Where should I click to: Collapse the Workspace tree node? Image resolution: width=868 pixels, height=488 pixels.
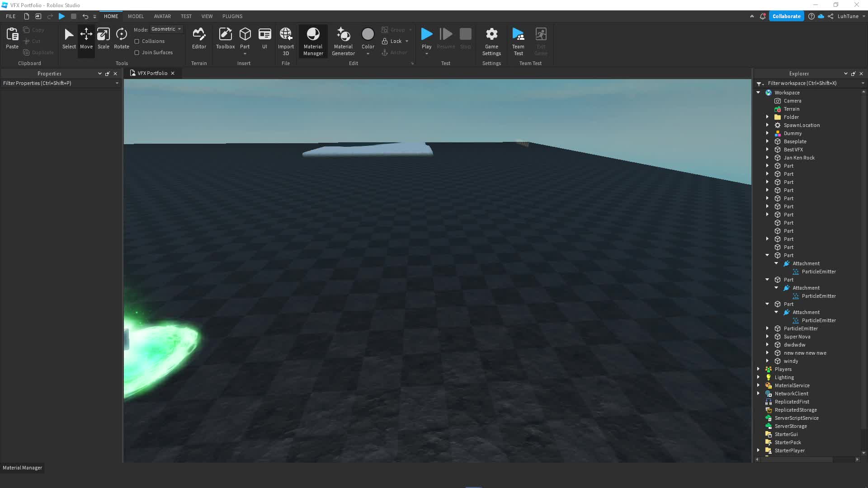pos(758,93)
